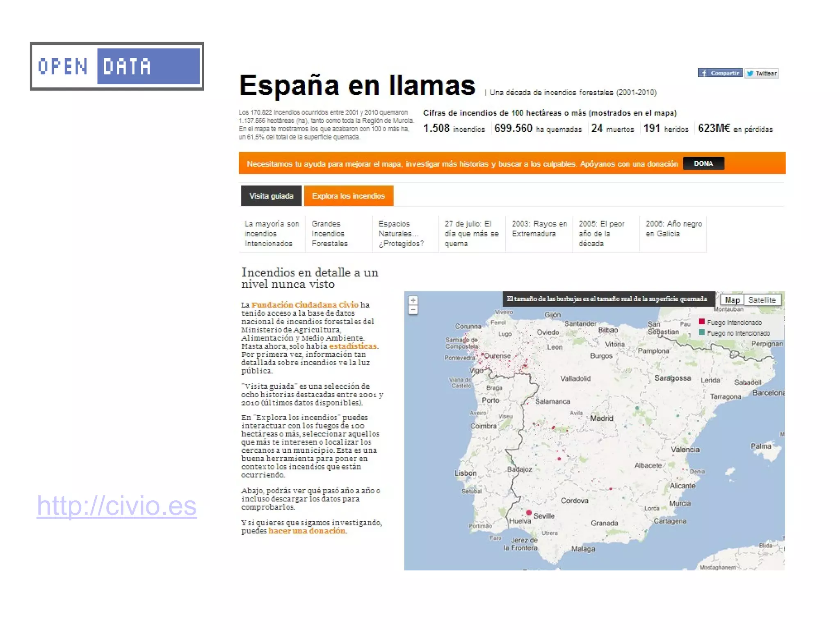Viewport: 840px width, 630px height.
Task: Click the Open Data logo
Action: (117, 66)
